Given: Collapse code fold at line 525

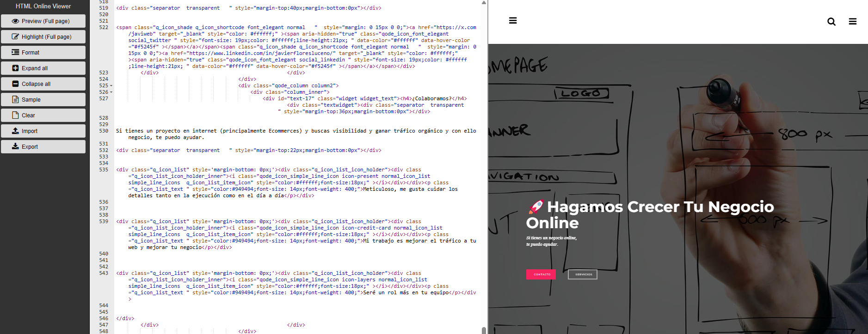Looking at the screenshot, I should 111,86.
